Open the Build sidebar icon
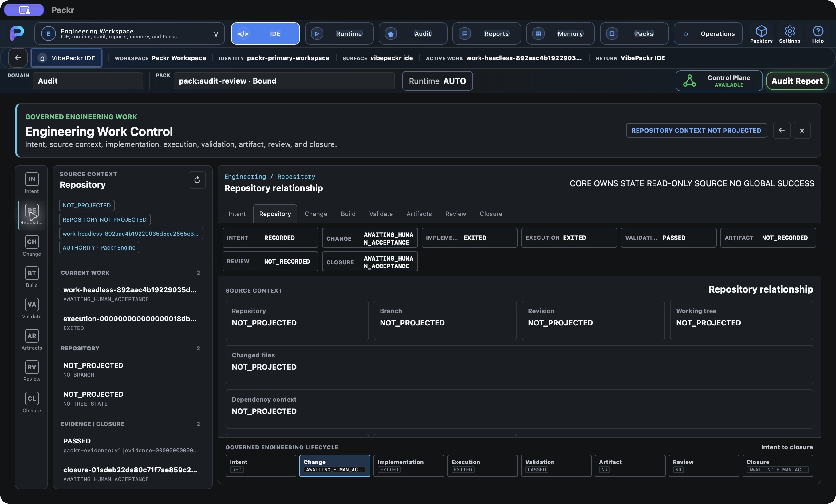Screen dimensions: 836x504 click(x=32, y=277)
